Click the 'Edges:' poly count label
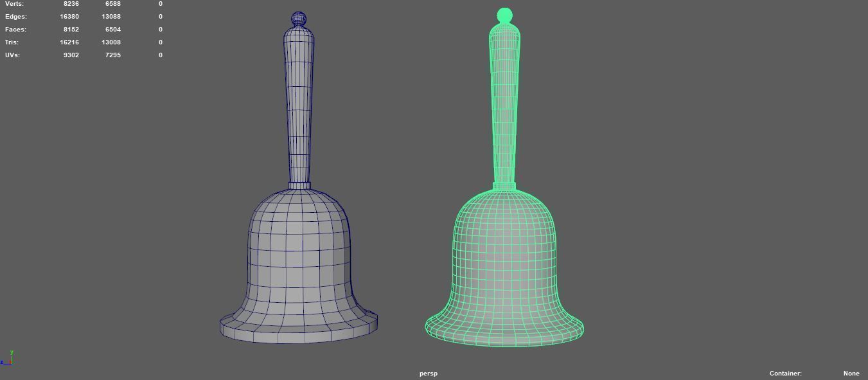 tap(16, 17)
